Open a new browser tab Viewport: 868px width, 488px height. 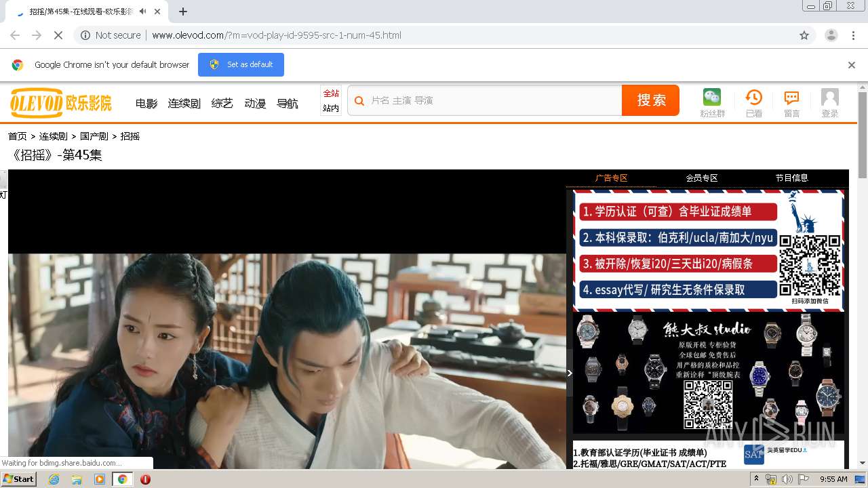click(x=183, y=12)
